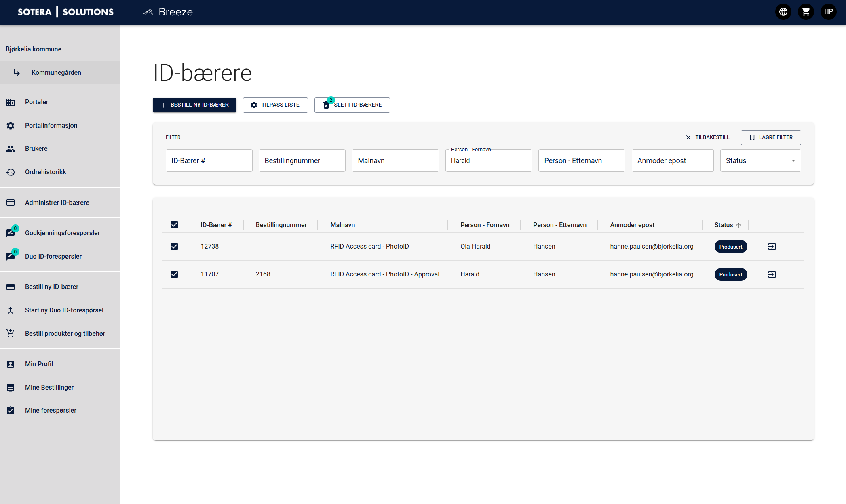Click the ID-Bærer # filter field

[x=209, y=160]
